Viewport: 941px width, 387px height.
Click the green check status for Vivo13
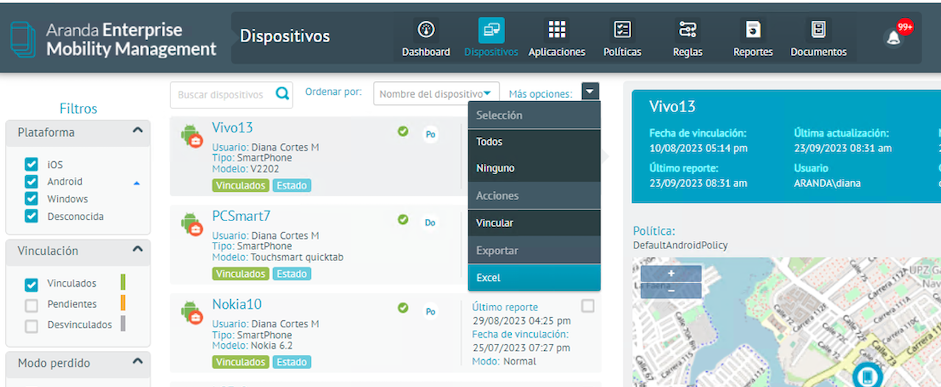click(x=403, y=131)
